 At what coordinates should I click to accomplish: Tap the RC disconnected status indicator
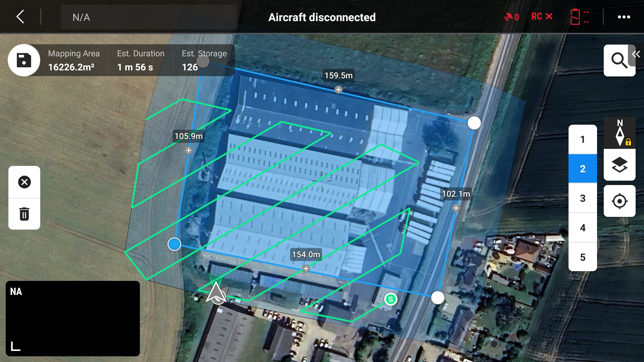[542, 16]
